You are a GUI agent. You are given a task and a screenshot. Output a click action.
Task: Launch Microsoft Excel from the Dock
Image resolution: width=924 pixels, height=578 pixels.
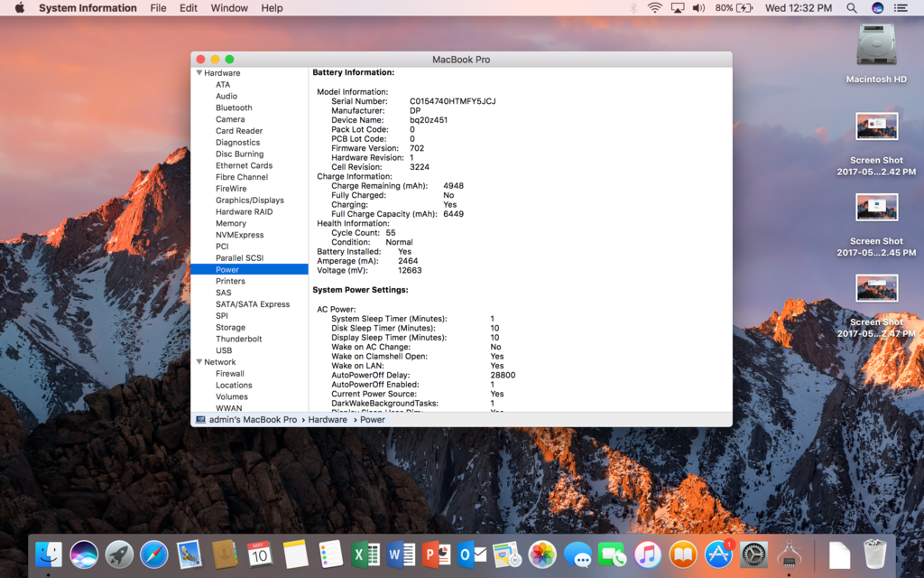coord(365,555)
